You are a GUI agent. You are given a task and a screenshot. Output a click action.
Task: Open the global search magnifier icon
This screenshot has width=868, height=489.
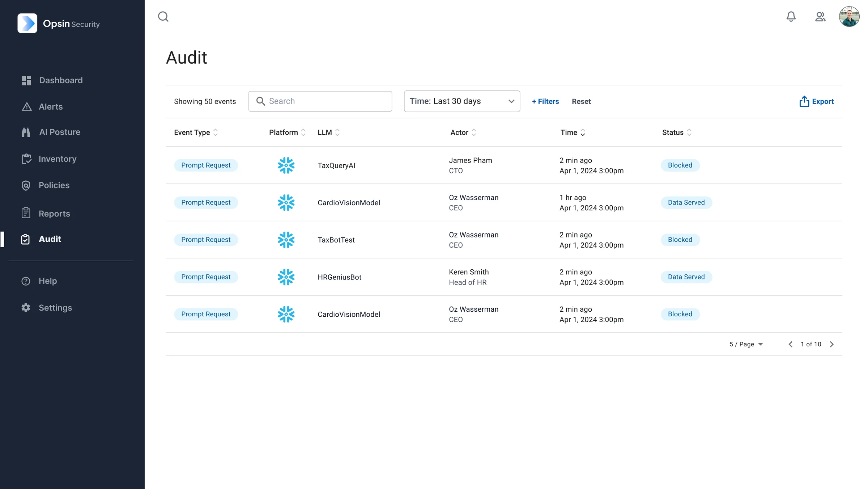point(163,17)
